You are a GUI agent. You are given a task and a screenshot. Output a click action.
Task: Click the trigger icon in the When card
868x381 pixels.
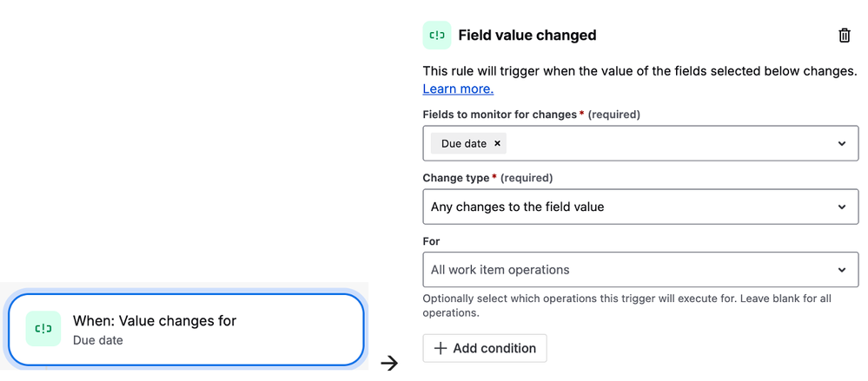tap(43, 329)
